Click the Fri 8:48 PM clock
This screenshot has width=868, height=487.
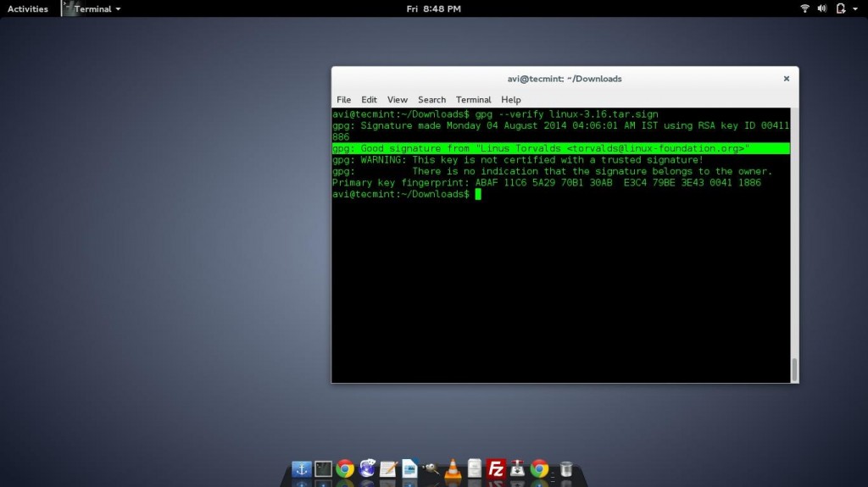click(433, 8)
